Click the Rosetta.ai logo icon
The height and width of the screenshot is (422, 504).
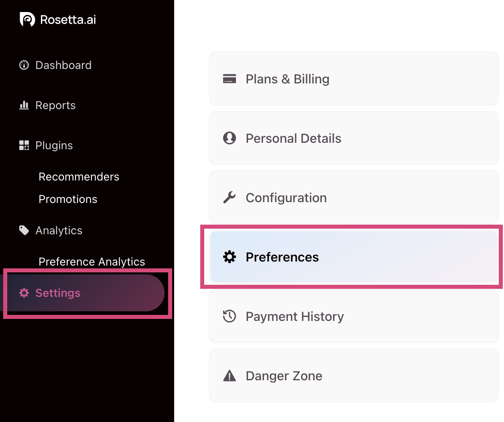click(x=27, y=19)
